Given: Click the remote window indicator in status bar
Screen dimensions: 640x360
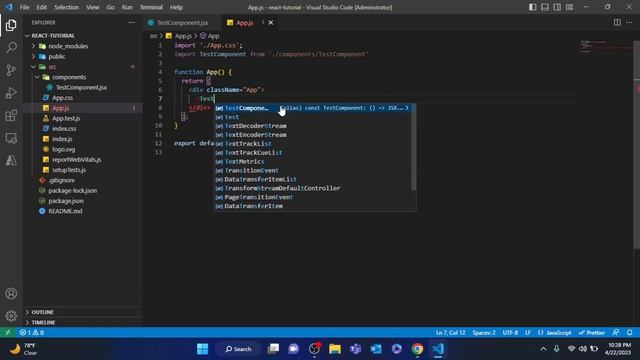Looking at the screenshot, I should [8, 332].
